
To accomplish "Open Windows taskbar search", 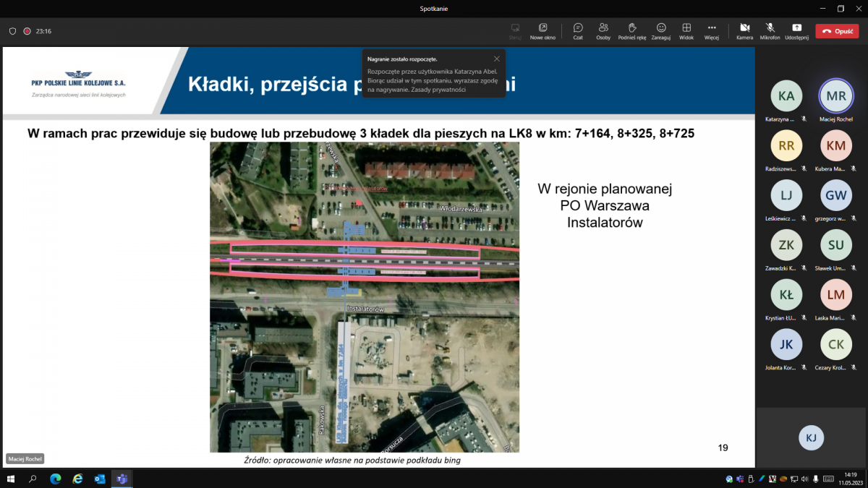I will [x=33, y=479].
